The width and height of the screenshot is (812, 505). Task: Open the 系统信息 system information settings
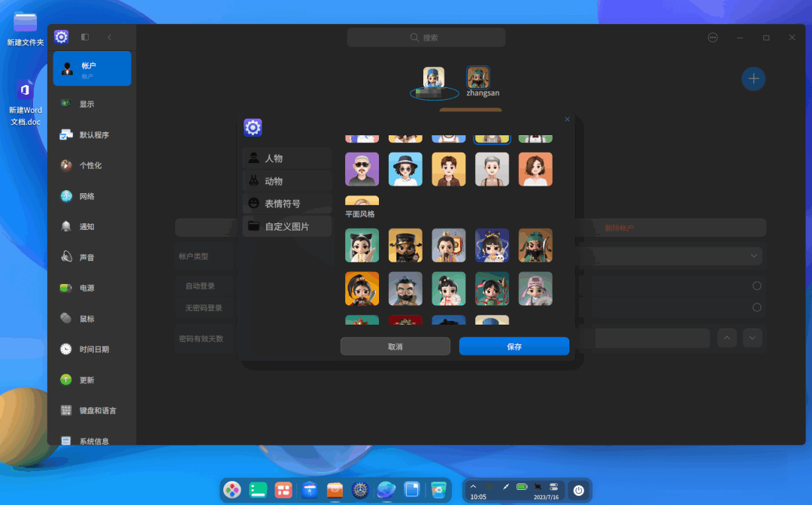pyautogui.click(x=92, y=440)
